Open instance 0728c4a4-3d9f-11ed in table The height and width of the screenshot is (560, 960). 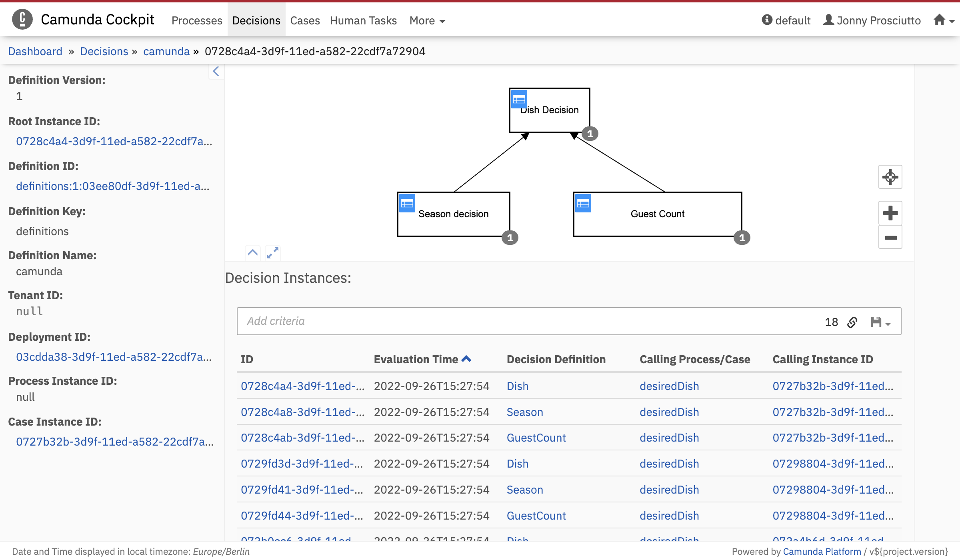pos(303,386)
